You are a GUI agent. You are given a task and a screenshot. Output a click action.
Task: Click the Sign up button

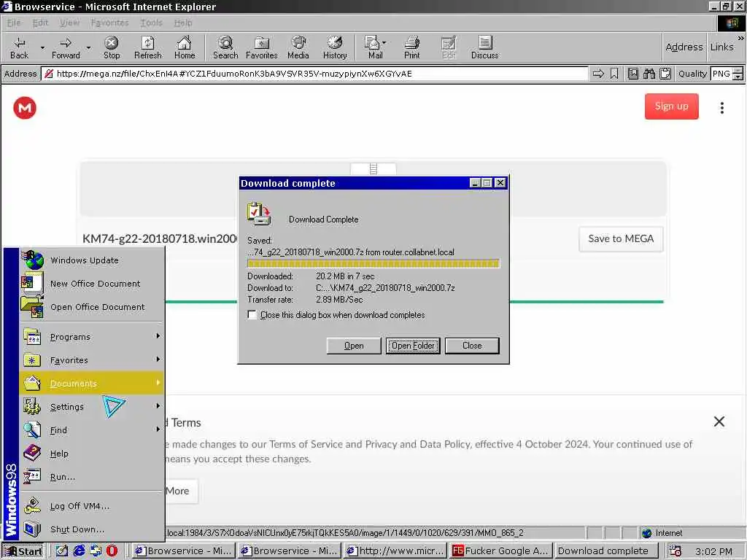coord(672,106)
